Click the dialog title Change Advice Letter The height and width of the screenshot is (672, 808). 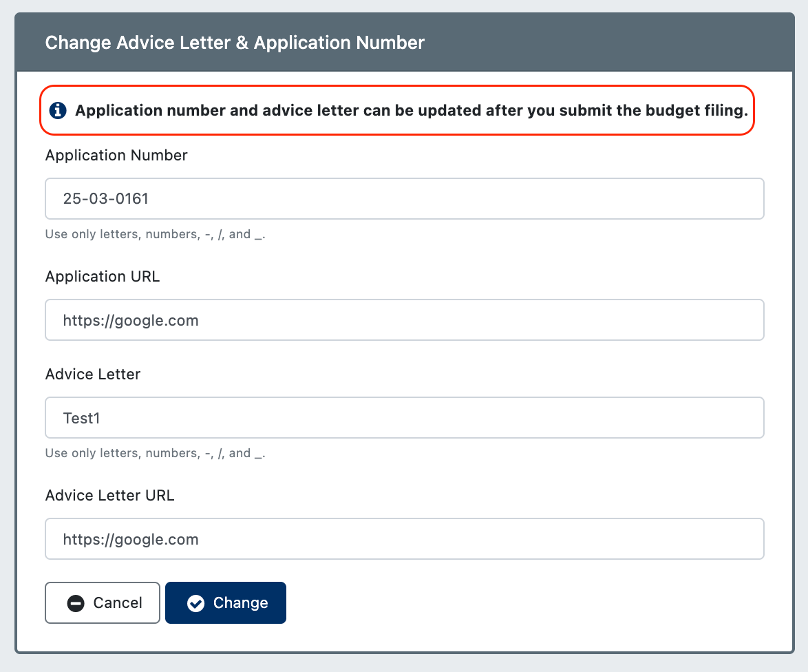(x=235, y=42)
